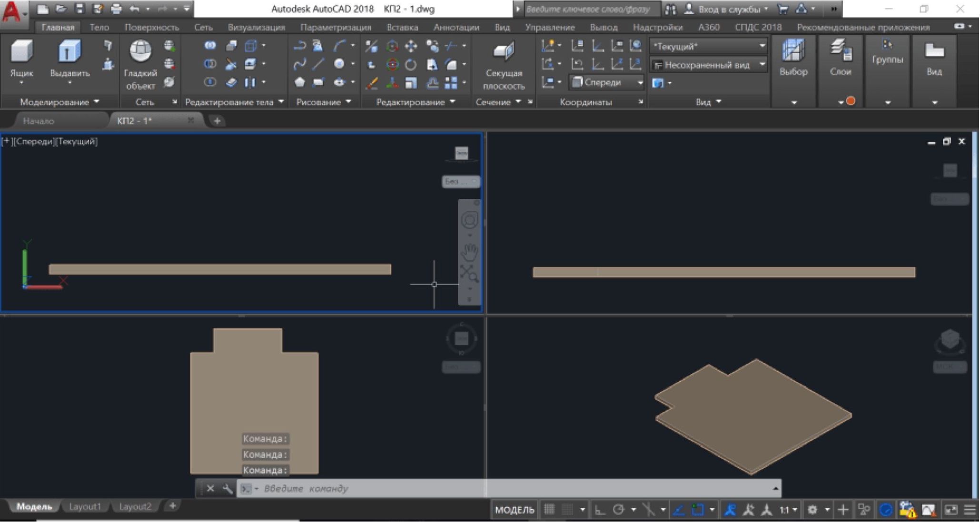Toggle ortho mode in status bar

(600, 510)
